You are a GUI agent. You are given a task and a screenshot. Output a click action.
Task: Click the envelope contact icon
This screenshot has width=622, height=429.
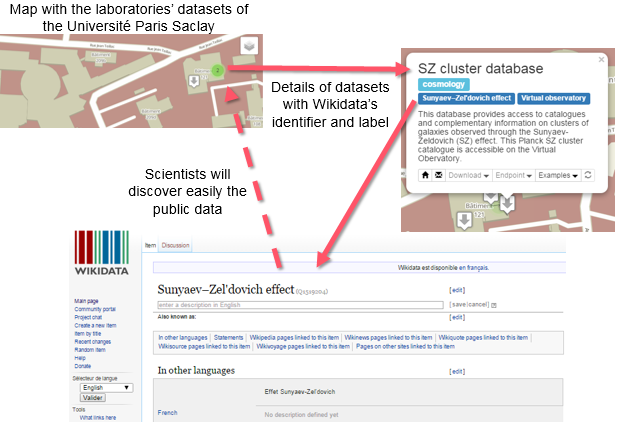pos(437,175)
